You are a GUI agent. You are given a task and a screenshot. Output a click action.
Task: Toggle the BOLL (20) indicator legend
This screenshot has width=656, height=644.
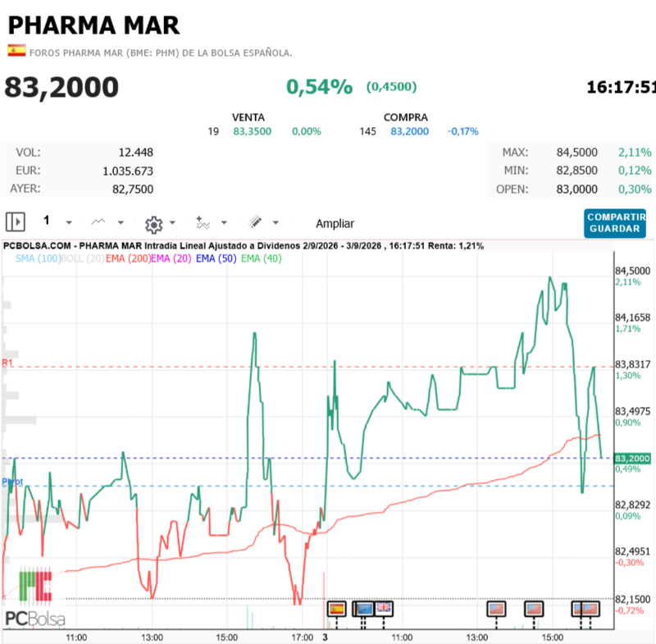click(83, 258)
